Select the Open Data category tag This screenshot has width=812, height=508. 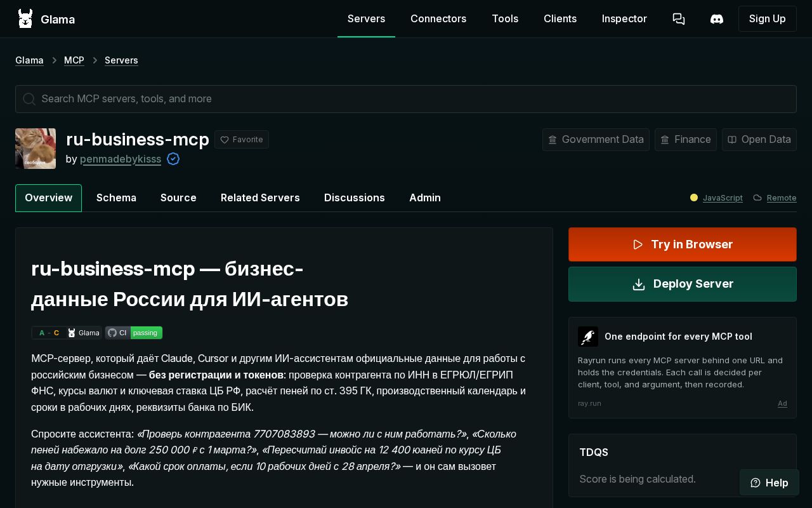(759, 140)
